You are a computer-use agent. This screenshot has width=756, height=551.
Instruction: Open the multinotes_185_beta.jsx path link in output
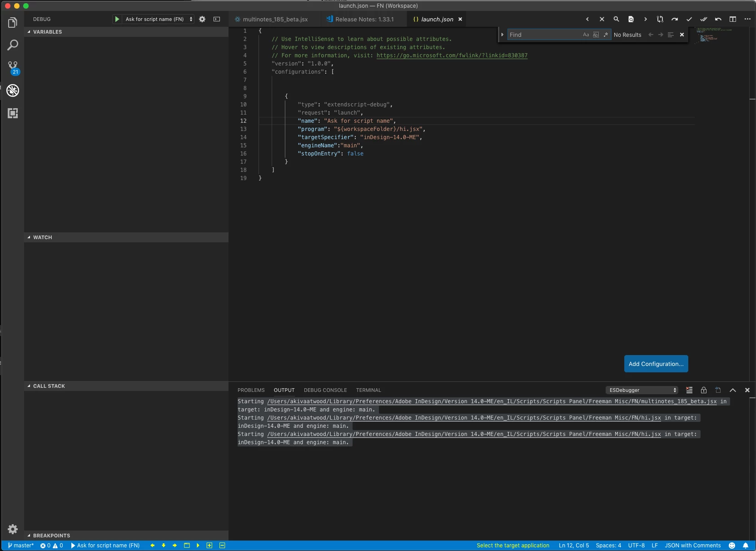[492, 401]
